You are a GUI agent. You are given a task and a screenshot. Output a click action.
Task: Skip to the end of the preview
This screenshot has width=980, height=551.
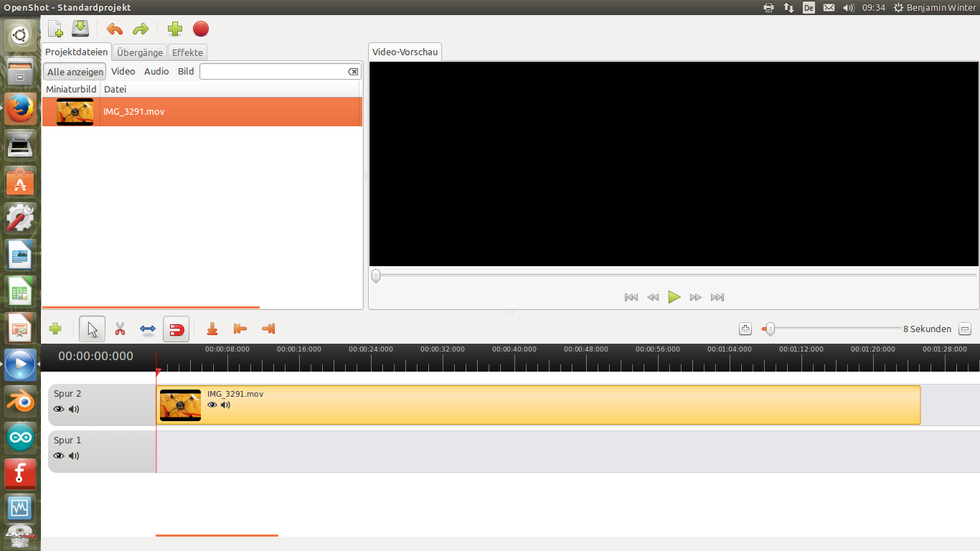pyautogui.click(x=717, y=297)
